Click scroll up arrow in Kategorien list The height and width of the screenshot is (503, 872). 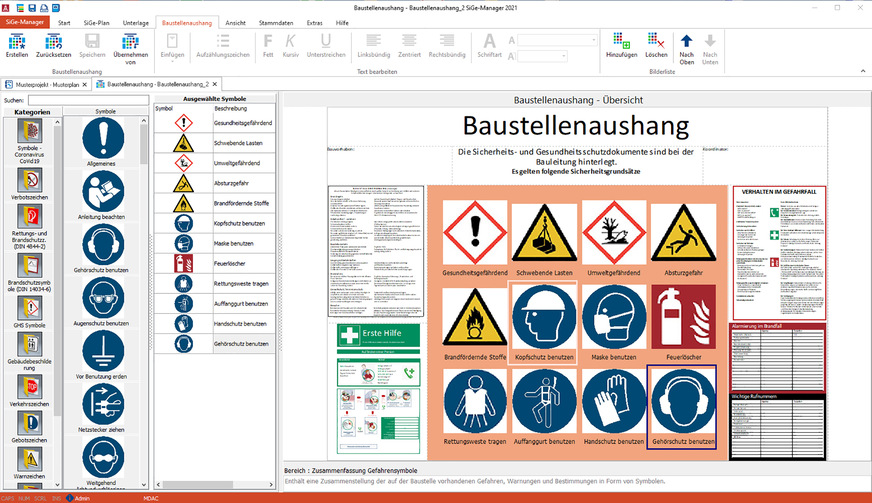57,122
